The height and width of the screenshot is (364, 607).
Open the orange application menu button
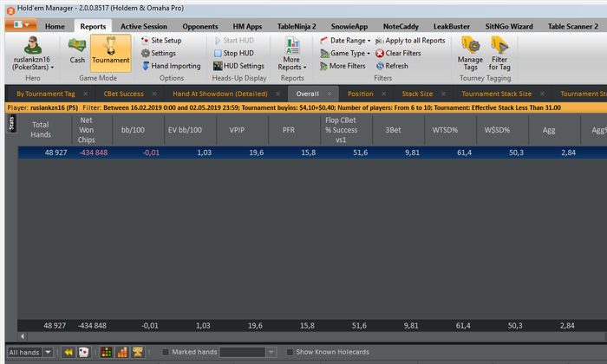(x=21, y=25)
